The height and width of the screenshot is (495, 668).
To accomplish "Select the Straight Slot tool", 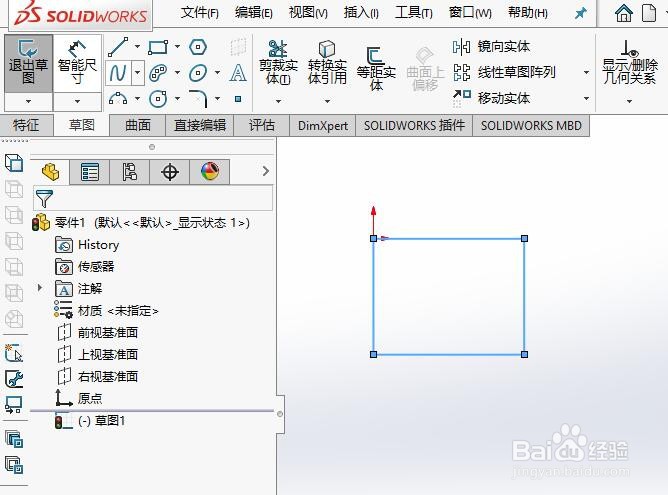I will [x=158, y=73].
